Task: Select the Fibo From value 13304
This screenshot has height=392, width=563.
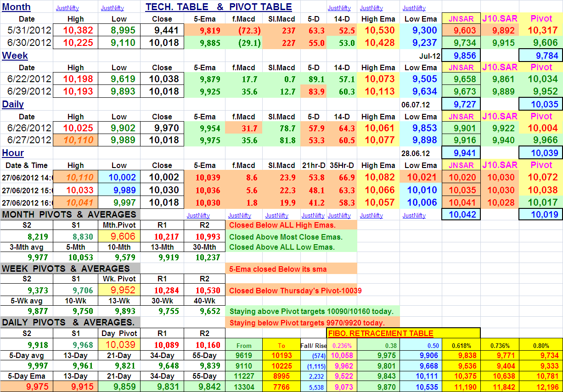Action: 243,387
